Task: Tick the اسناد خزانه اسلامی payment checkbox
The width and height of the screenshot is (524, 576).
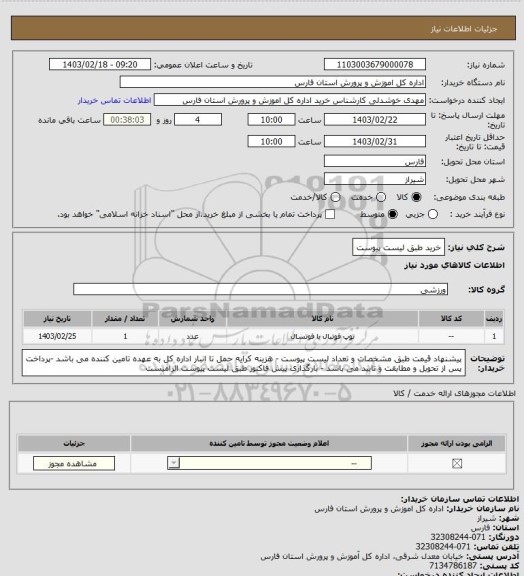Action: (330, 214)
